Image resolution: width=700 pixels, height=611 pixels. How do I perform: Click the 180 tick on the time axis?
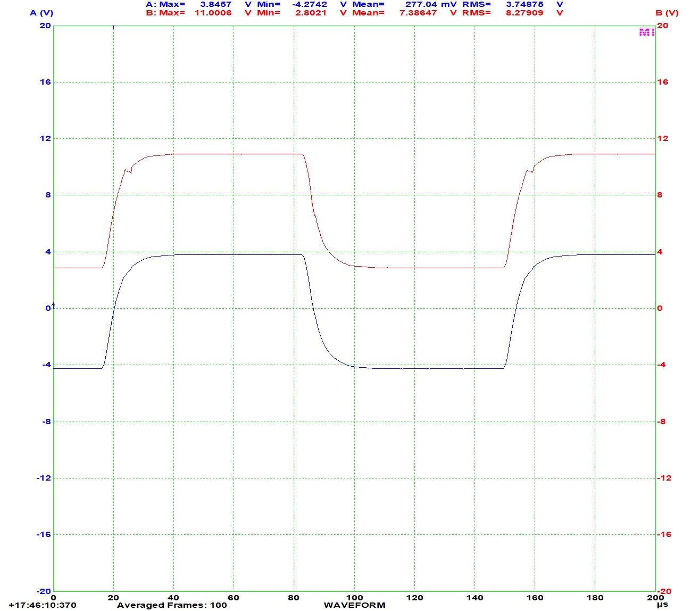coord(595,598)
